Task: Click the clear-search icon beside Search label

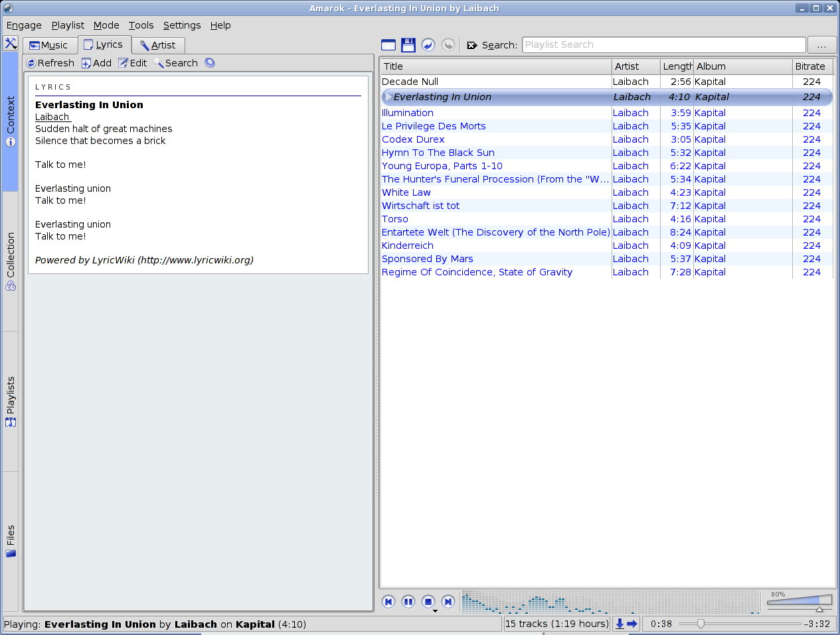Action: (472, 45)
